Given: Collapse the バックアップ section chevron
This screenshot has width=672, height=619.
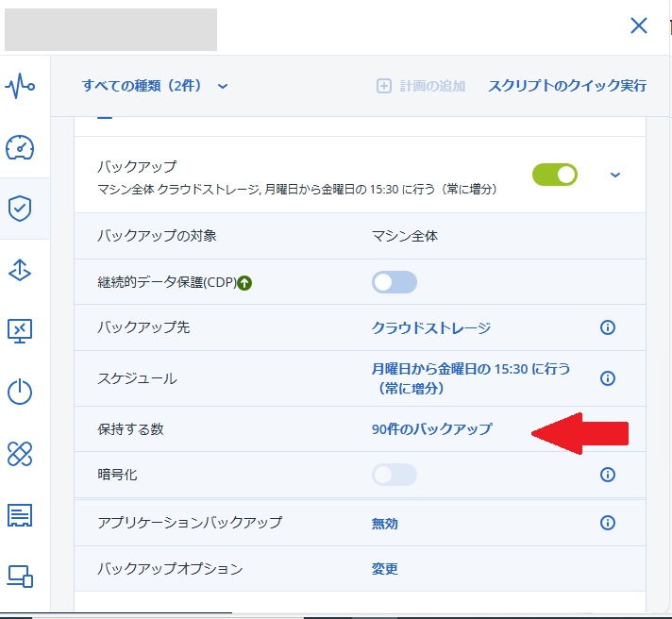Looking at the screenshot, I should [615, 175].
